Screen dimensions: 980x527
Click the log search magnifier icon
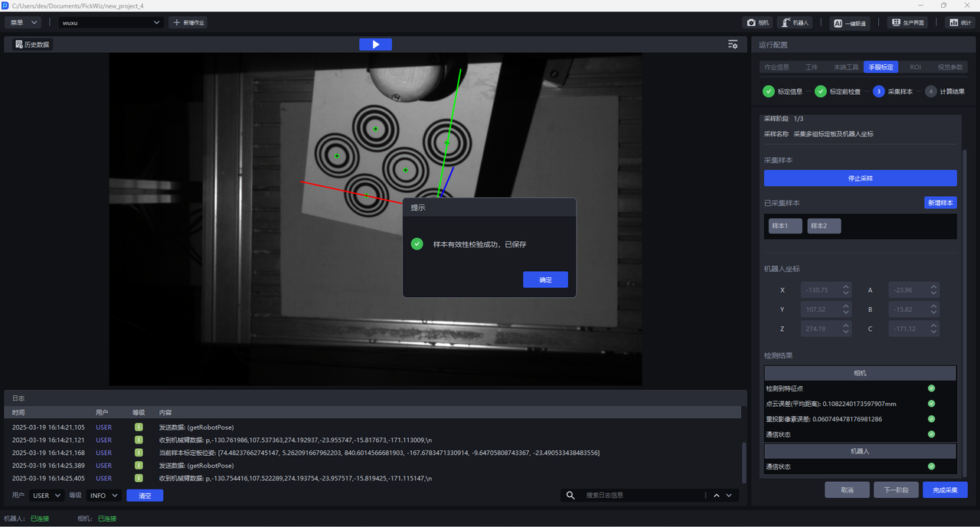[570, 496]
